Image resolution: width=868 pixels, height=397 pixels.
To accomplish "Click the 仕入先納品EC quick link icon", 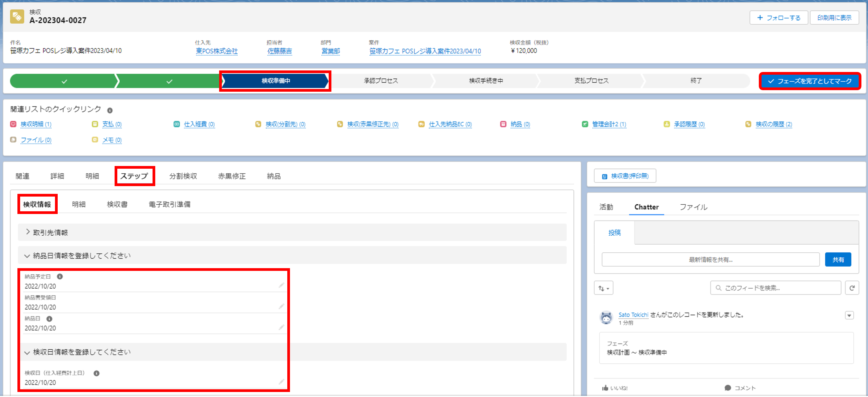I will tap(422, 124).
